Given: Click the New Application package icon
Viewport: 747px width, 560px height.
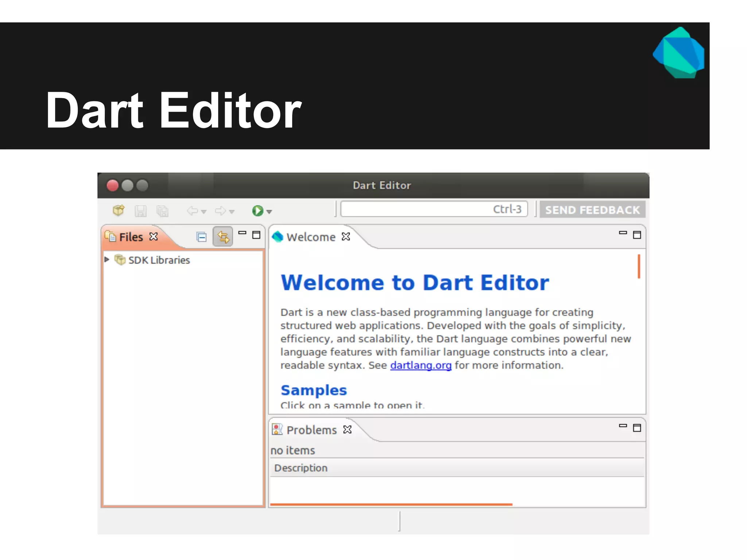Looking at the screenshot, I should coord(119,210).
